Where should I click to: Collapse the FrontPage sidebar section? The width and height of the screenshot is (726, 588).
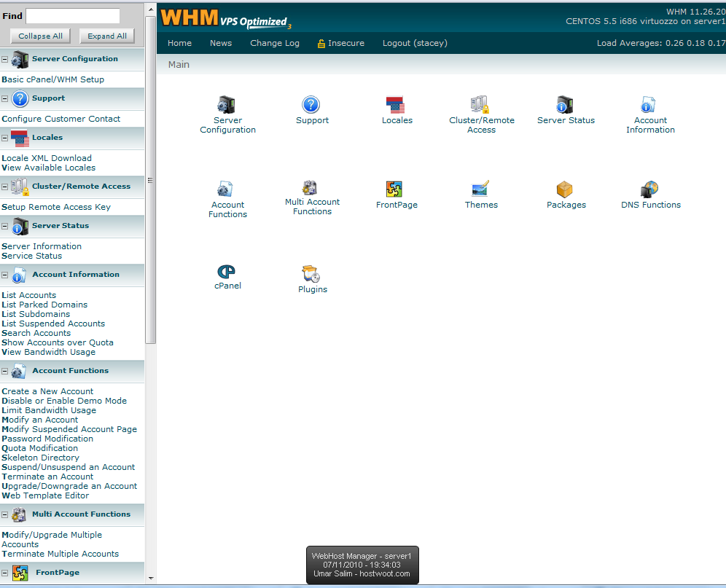(x=4, y=573)
